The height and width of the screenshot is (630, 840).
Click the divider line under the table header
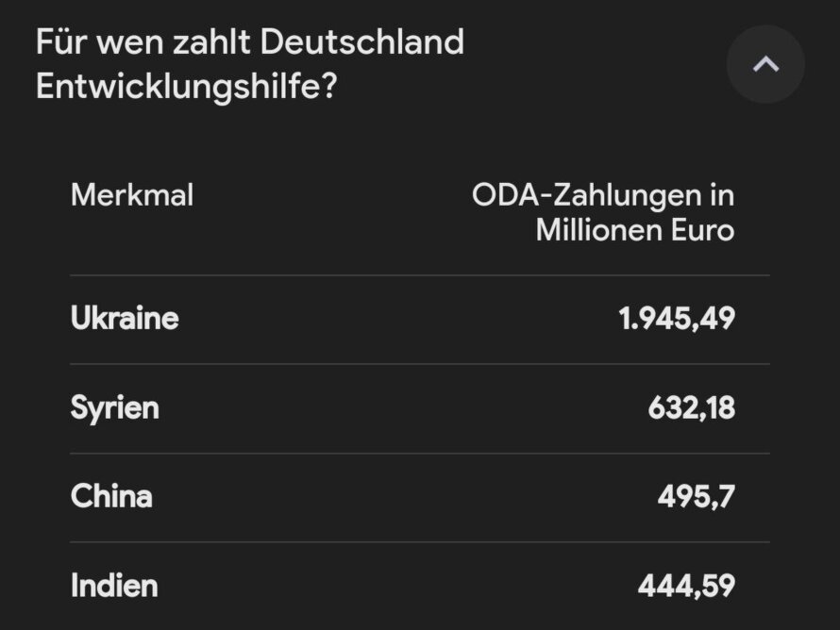point(419,275)
